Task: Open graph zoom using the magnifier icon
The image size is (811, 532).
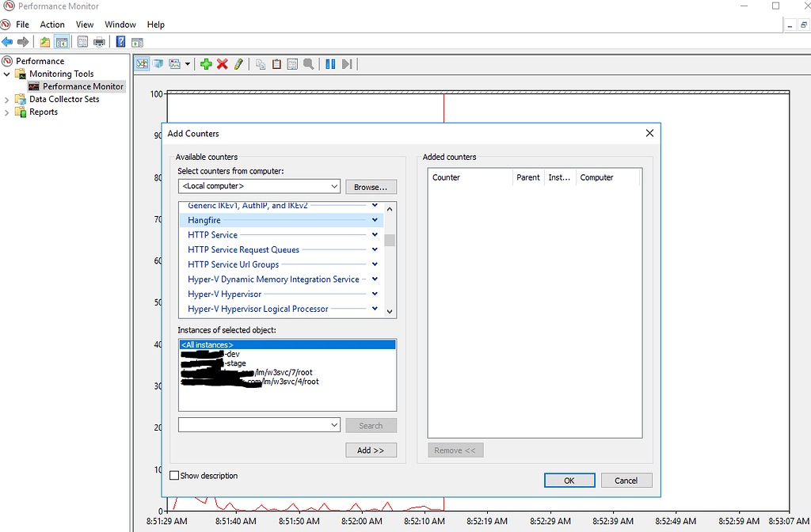Action: 308,64
